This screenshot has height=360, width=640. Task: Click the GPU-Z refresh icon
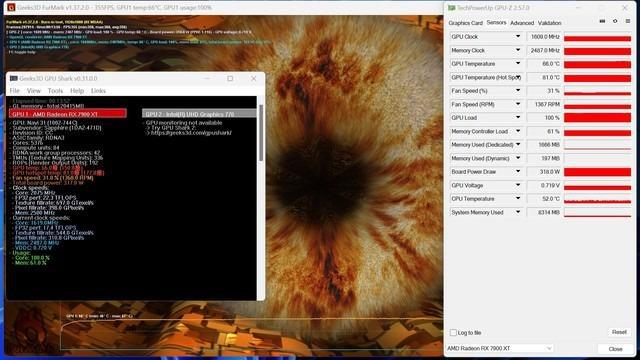[x=615, y=21]
